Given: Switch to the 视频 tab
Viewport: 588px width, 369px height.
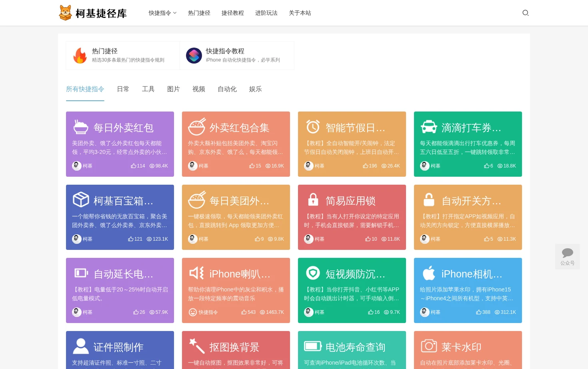Looking at the screenshot, I should pyautogui.click(x=199, y=89).
